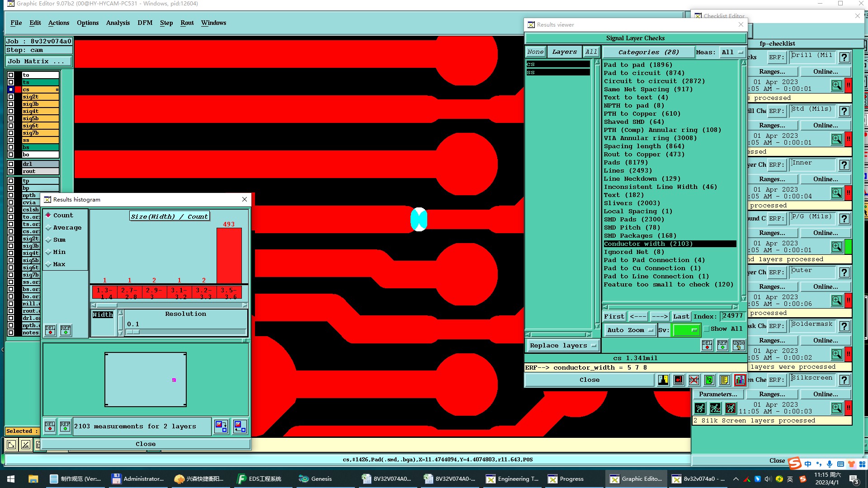Open magnifier results icon for Drill check

pyautogui.click(x=837, y=85)
